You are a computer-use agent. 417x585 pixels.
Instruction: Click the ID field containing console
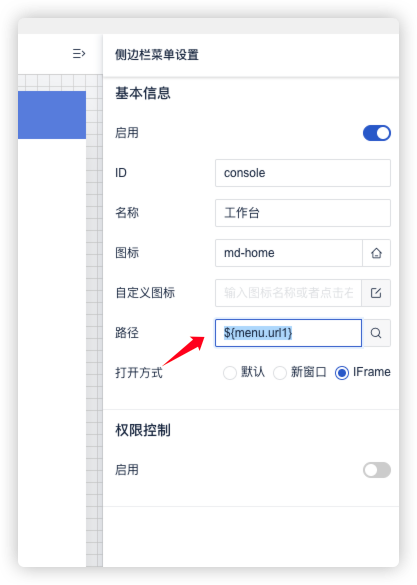[x=303, y=173]
